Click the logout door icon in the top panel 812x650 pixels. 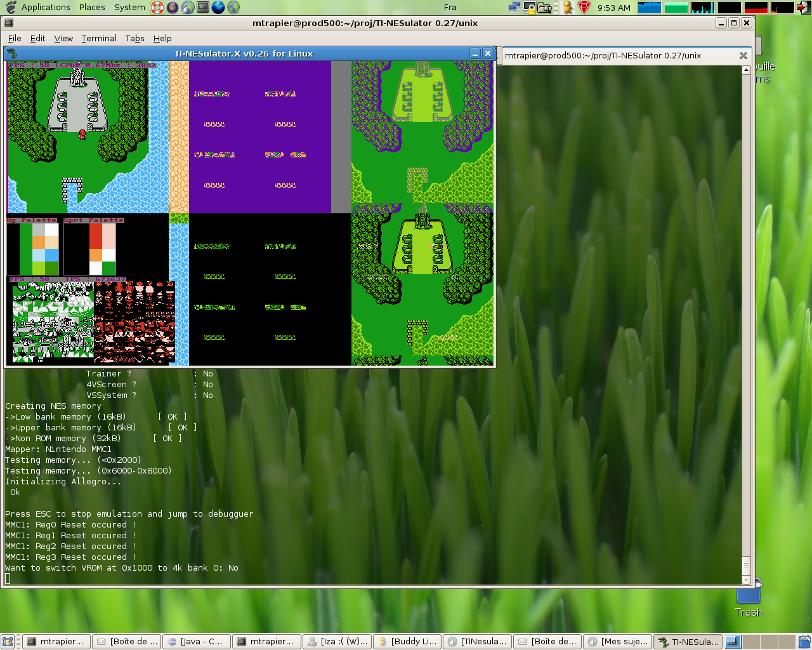coord(803,8)
